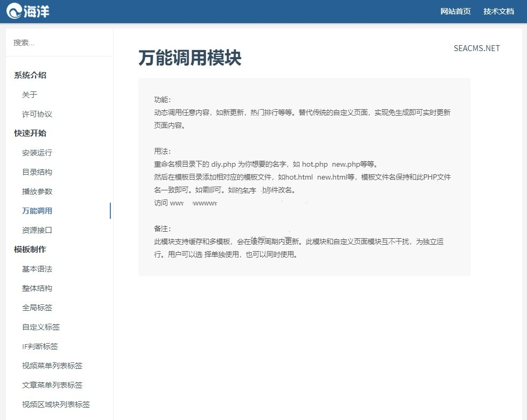
Task: Open the 关于 page
Action: pos(30,95)
